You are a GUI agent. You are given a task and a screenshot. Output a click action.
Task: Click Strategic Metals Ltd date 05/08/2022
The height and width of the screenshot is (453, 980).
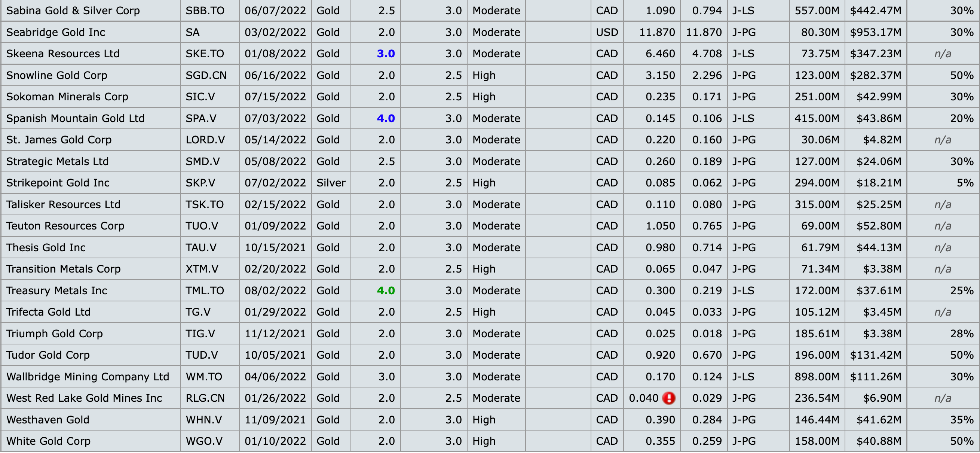(275, 161)
